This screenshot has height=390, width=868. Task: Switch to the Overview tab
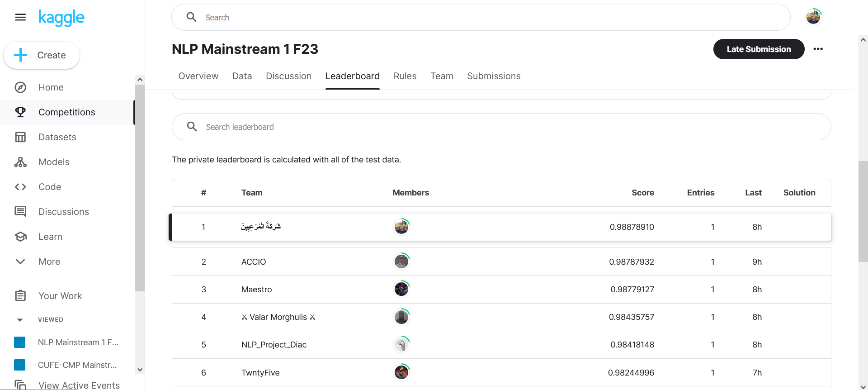pos(198,76)
